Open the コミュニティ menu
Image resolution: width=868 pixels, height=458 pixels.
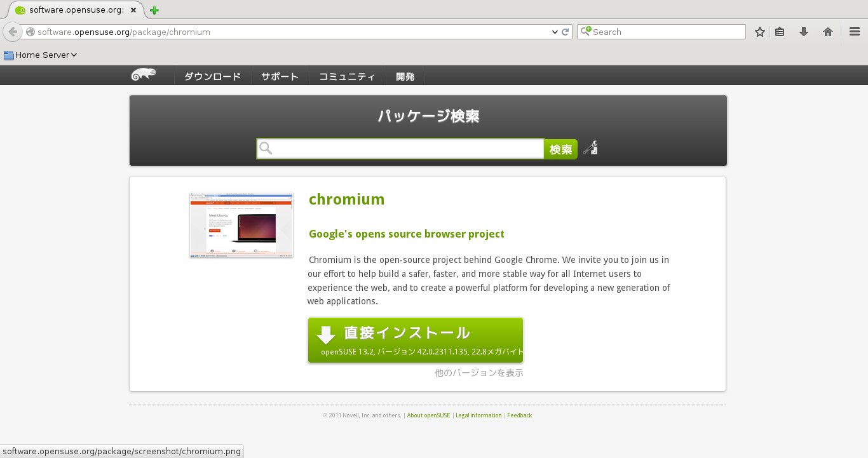[x=347, y=77]
